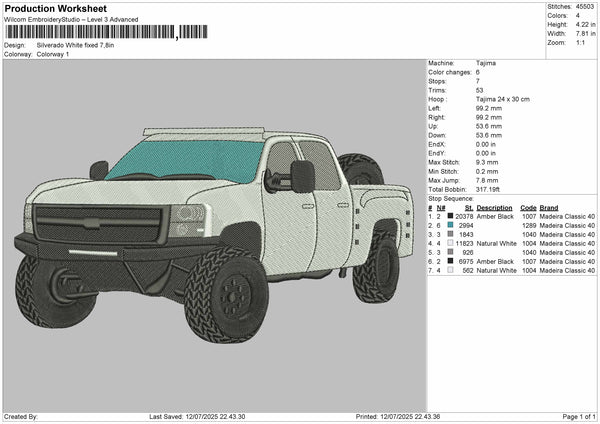Click the EndX value 0.00 in

pos(486,144)
